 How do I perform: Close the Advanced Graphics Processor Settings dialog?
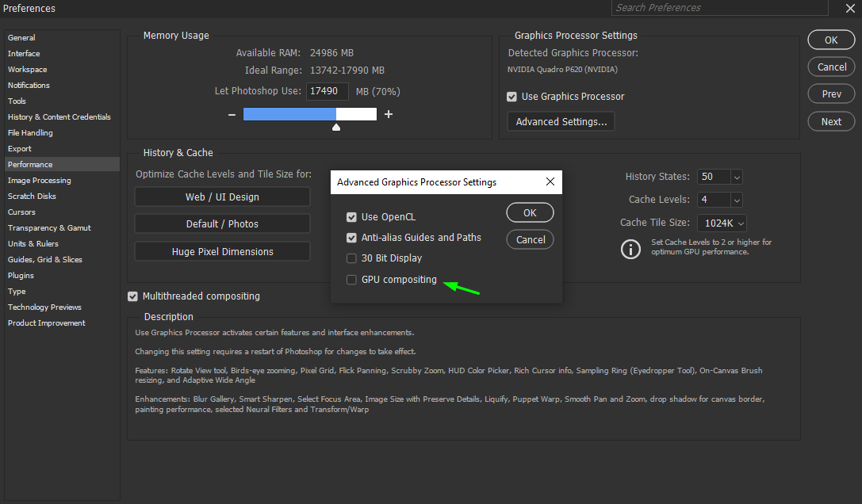coord(550,181)
